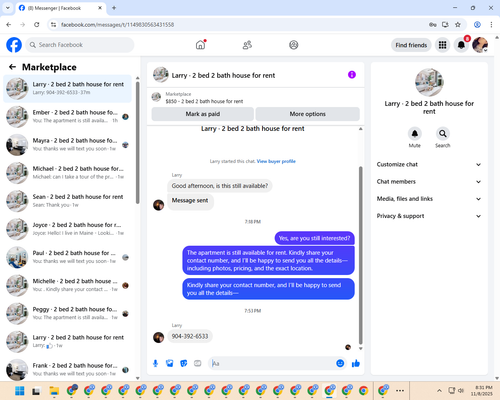Open the Friends icon in top navigation
500x400 pixels.
coord(247,45)
